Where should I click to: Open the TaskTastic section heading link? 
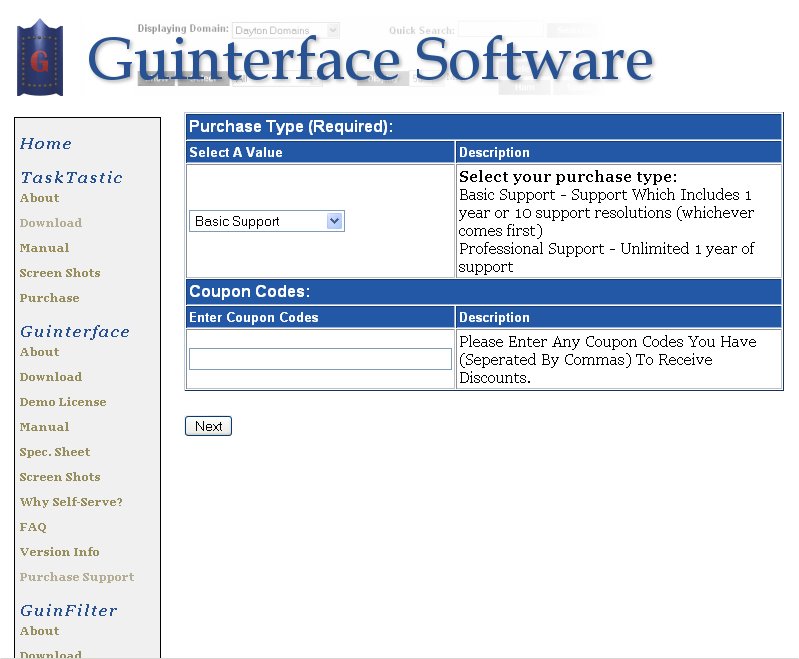(71, 177)
